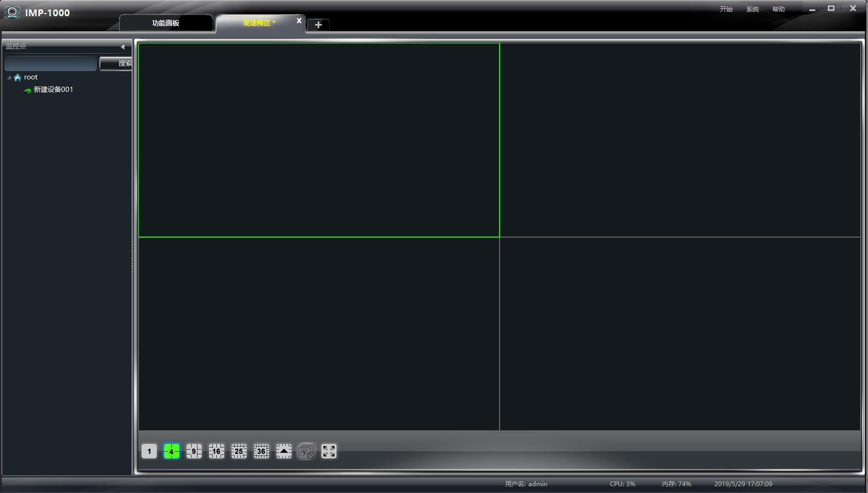This screenshot has width=868, height=493.
Task: Select the 9-window grid layout
Action: click(194, 451)
